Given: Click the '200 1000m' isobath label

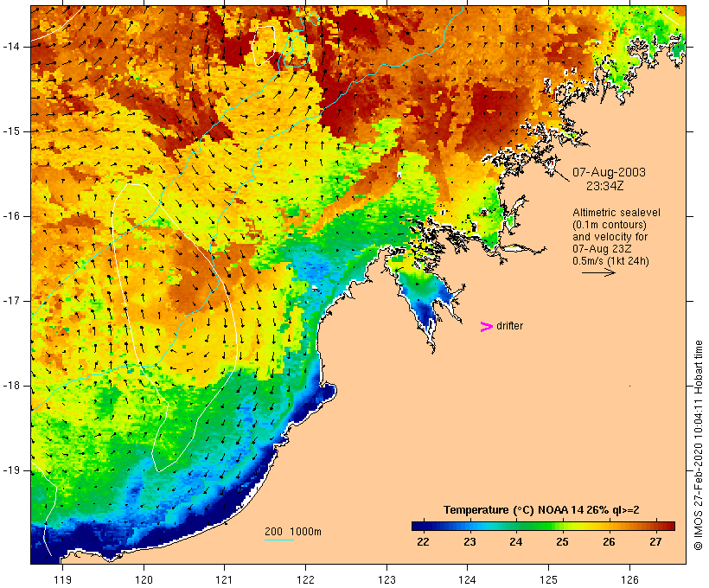Looking at the screenshot, I should pyautogui.click(x=293, y=532).
